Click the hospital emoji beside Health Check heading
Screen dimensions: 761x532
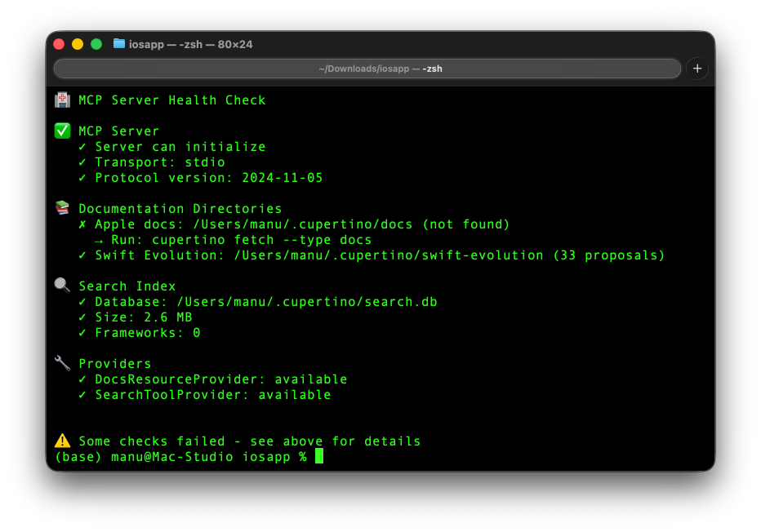click(x=62, y=100)
